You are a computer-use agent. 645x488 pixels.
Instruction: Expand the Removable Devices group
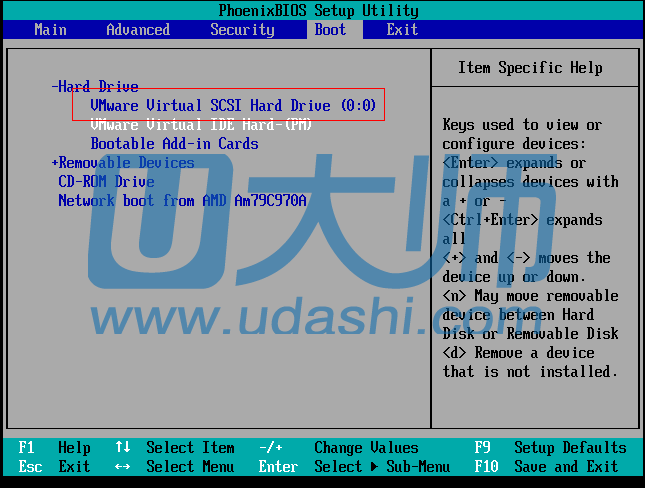(123, 163)
